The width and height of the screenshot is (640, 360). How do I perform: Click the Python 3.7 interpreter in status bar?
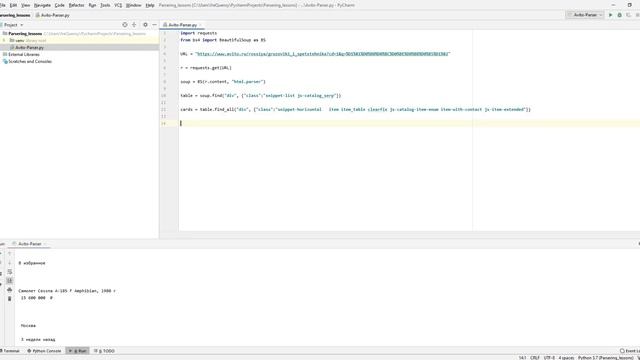click(605, 358)
